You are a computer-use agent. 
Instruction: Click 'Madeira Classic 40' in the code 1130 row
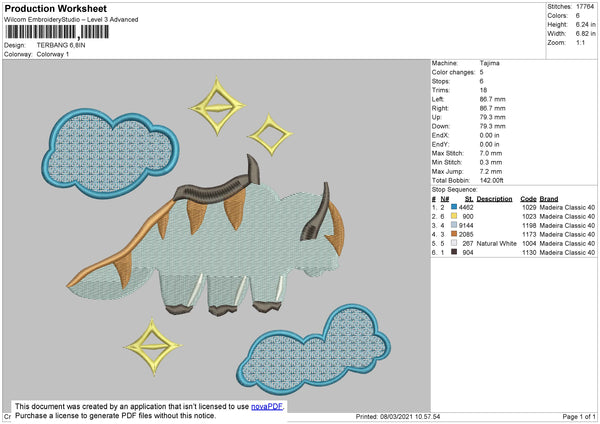(567, 253)
